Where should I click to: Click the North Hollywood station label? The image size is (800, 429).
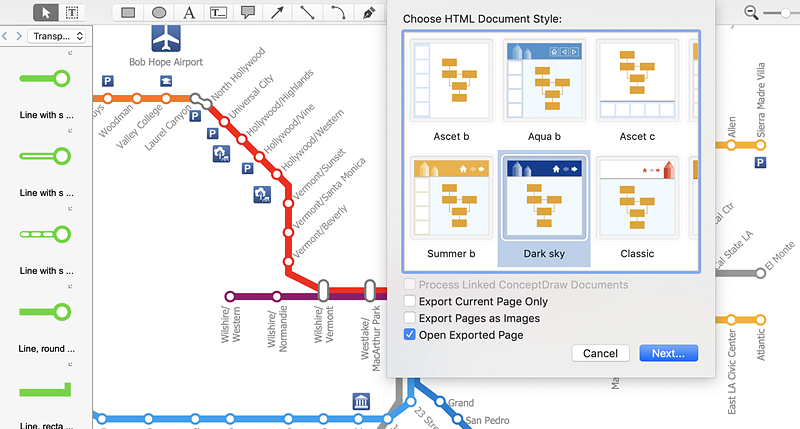(238, 73)
